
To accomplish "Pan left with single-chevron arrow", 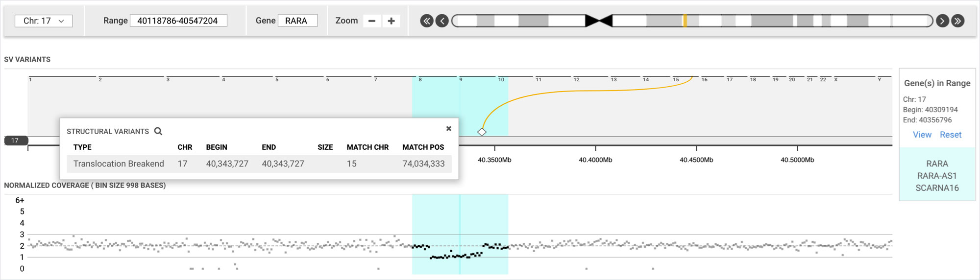I will coord(442,21).
